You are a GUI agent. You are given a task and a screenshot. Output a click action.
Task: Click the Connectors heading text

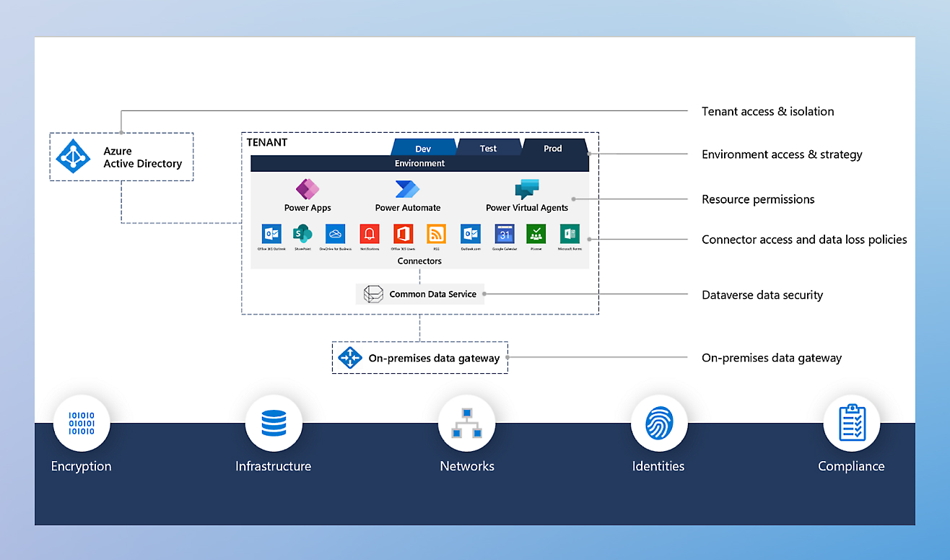419,261
